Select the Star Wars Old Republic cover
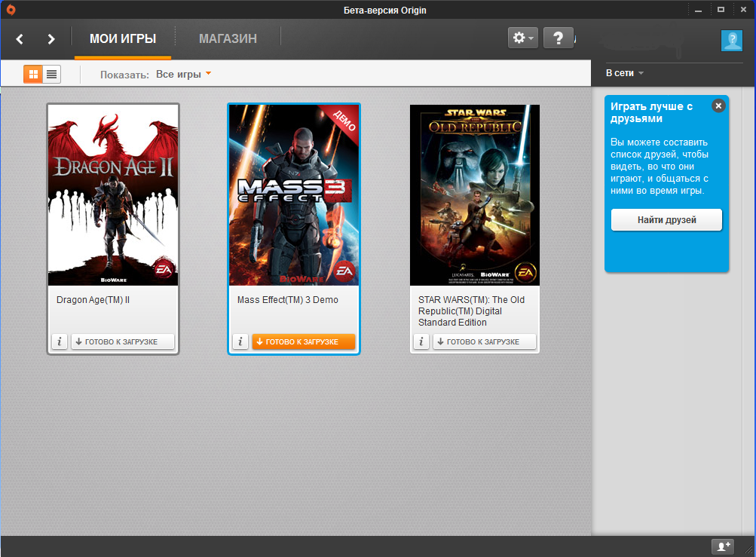Screen dimensions: 756x557 (x=475, y=195)
